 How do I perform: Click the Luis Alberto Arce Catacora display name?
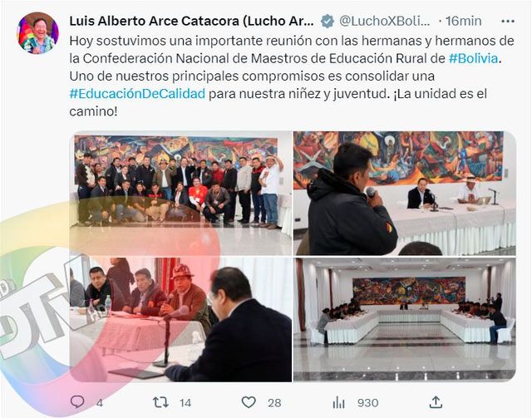192,21
